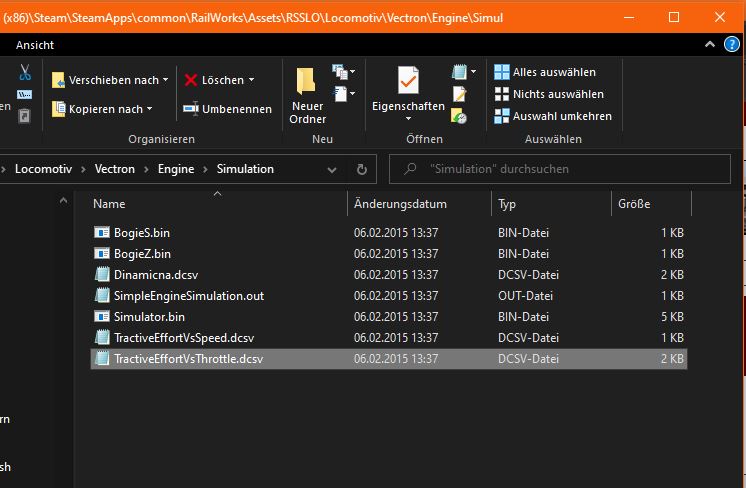Open the Ansicht ribbon tab
746x488 pixels.
[35, 45]
